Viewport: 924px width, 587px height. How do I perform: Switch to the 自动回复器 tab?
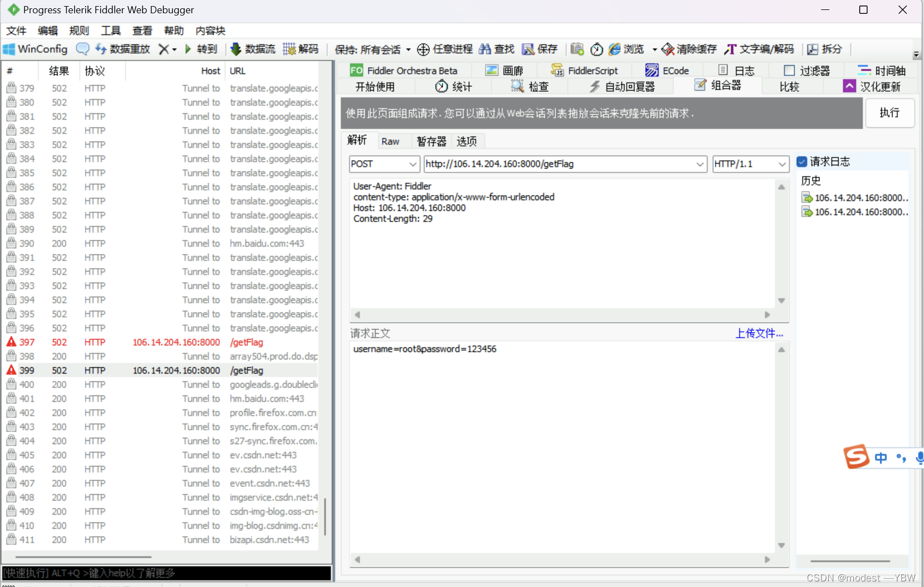point(622,86)
